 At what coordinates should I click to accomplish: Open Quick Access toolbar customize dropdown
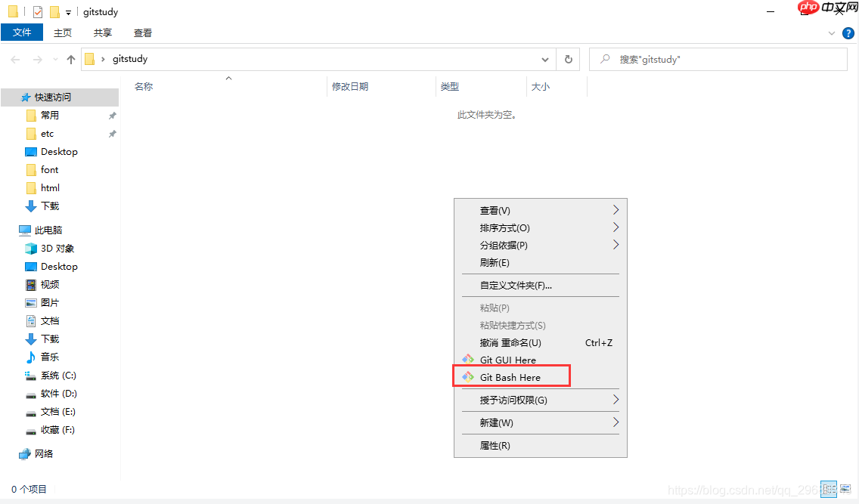click(x=69, y=12)
